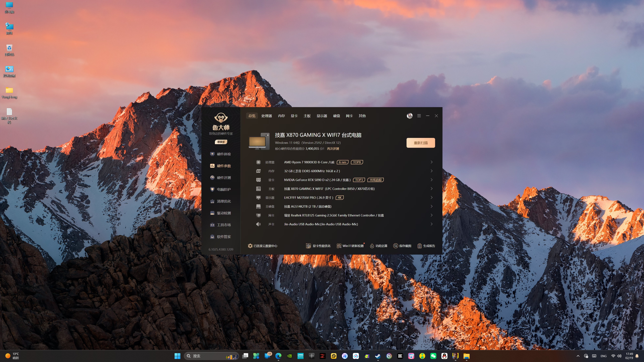Screen dimensions: 644x362
Task: Expand the 处理器 row chevron
Action: [432, 162]
